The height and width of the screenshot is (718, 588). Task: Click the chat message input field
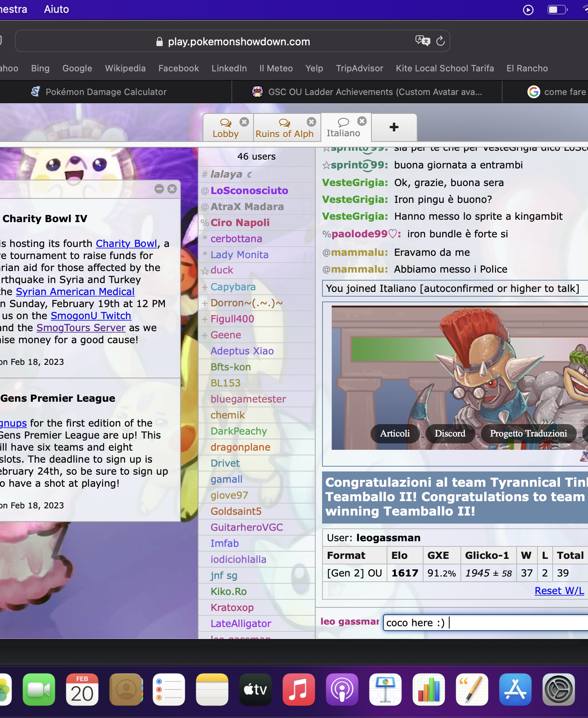click(x=485, y=623)
